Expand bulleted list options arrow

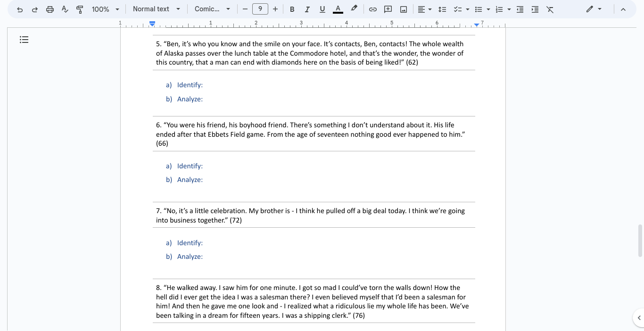(x=488, y=9)
